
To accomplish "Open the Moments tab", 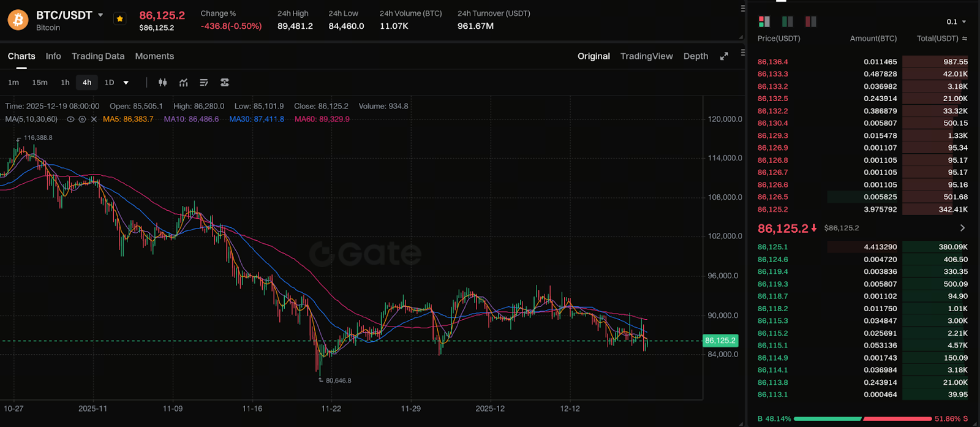I will [x=154, y=56].
